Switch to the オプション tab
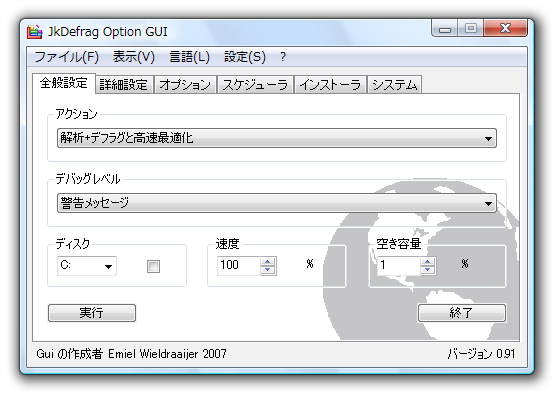Screen dimensions: 555x395 pos(185,85)
